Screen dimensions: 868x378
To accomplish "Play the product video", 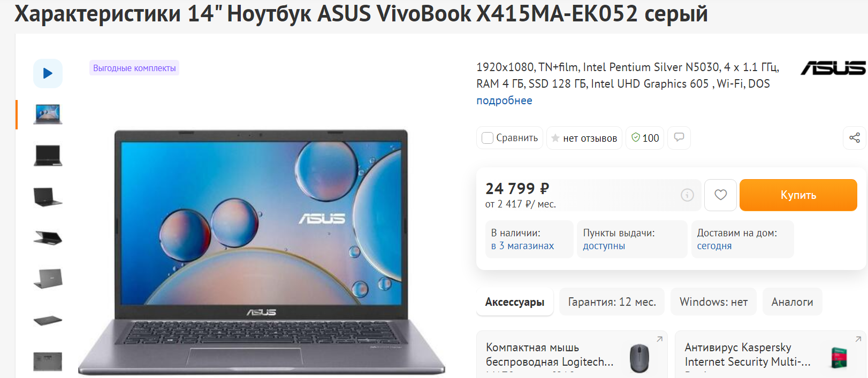I will coord(48,73).
